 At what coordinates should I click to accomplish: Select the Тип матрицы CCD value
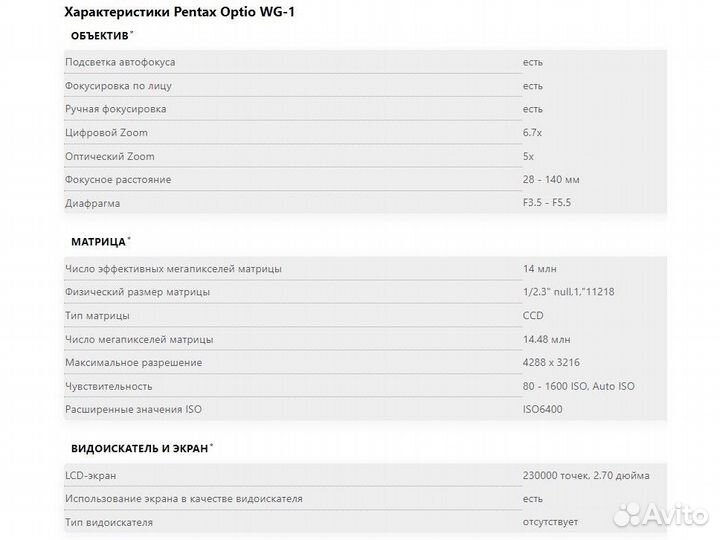click(x=535, y=316)
